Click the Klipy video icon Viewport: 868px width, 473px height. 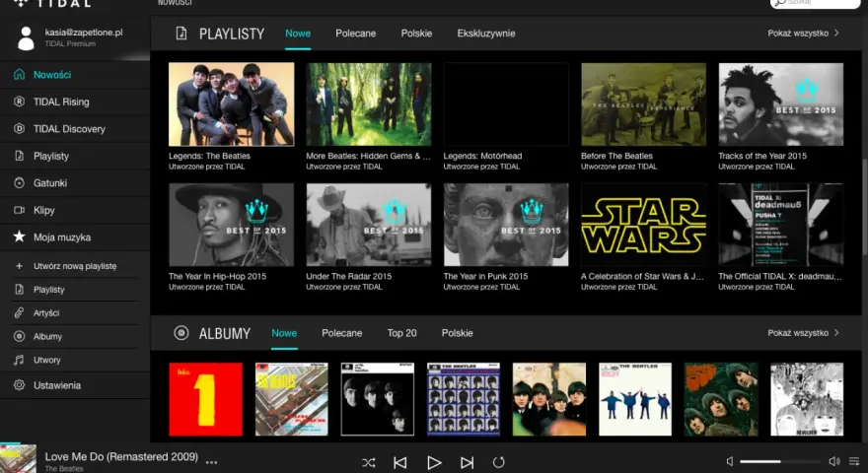tap(19, 210)
